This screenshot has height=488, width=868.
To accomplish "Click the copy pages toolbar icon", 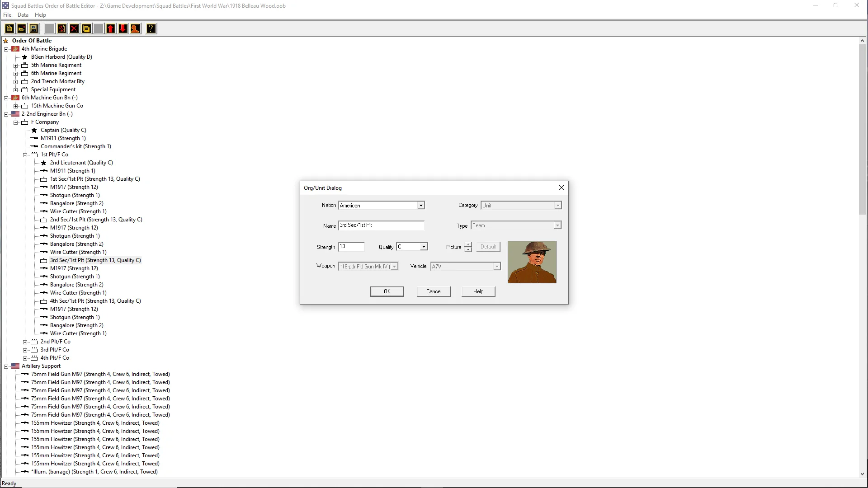I will [x=86, y=28].
